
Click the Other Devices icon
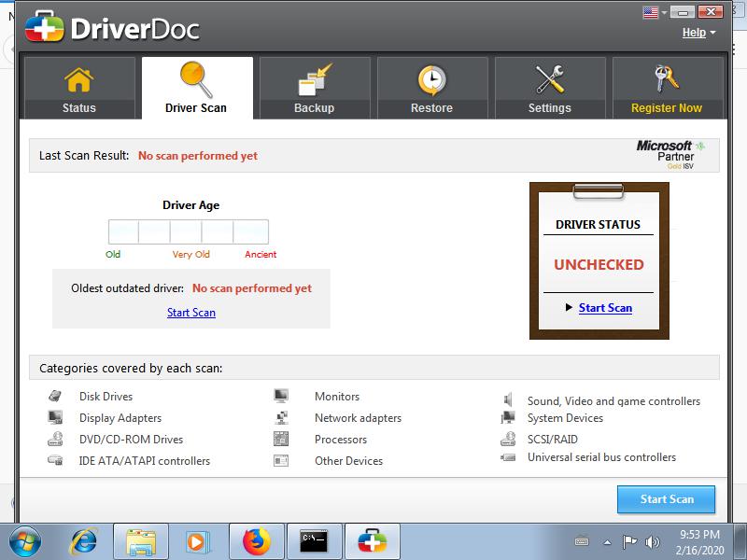coord(281,460)
